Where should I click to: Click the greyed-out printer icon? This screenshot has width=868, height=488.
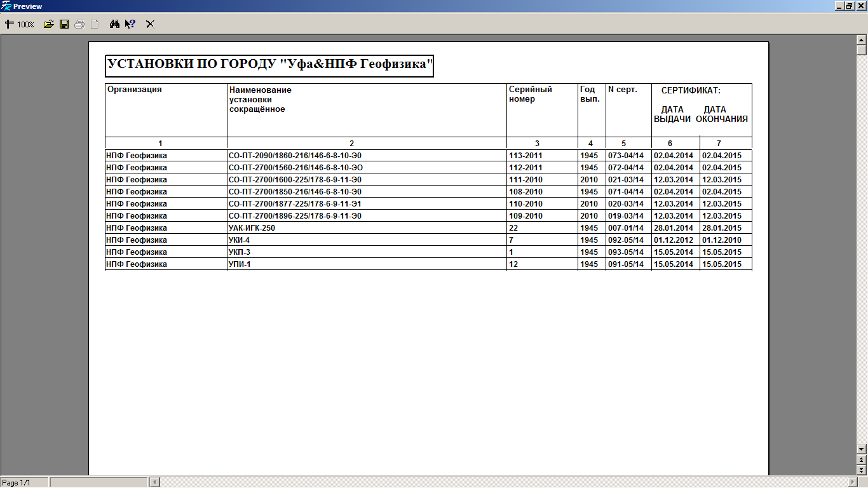79,24
